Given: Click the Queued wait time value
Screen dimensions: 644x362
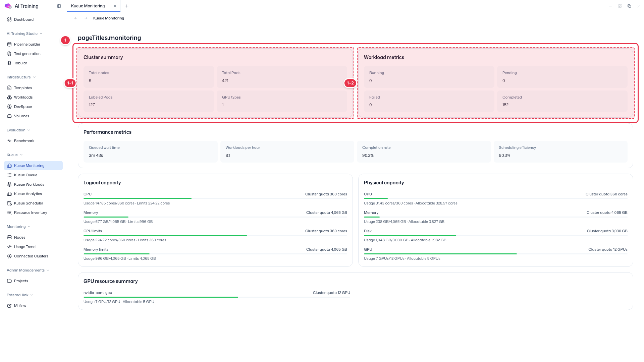Looking at the screenshot, I should click(96, 156).
